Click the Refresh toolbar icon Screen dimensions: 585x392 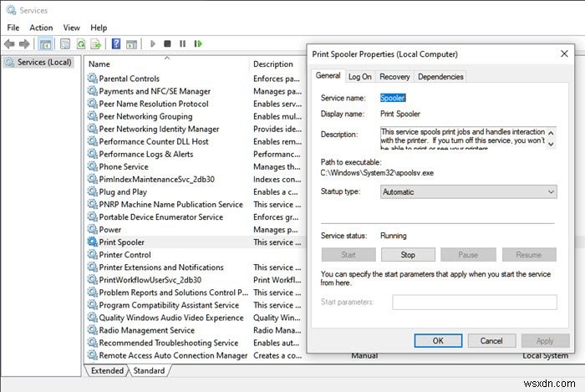pos(81,43)
